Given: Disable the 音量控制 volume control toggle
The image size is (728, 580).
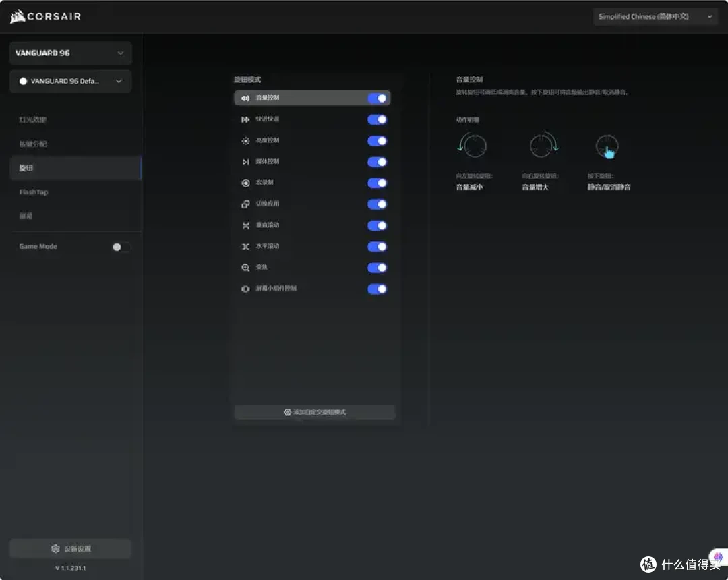Looking at the screenshot, I should click(x=377, y=98).
